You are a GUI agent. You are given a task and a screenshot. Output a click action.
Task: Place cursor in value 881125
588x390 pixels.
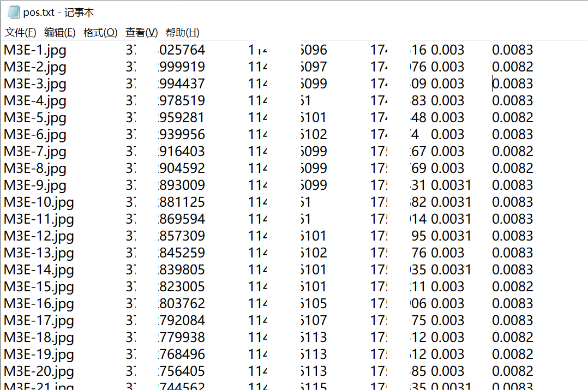182,202
